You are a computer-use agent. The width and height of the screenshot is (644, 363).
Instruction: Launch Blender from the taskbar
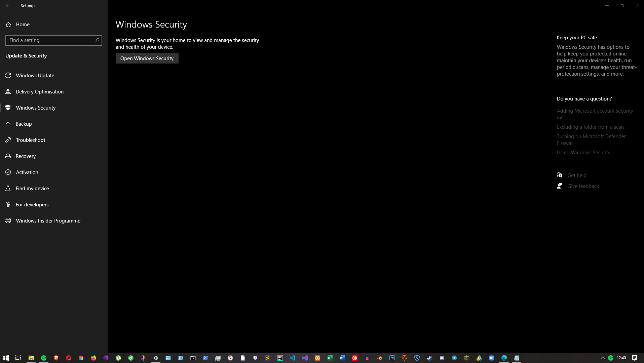[379, 358]
